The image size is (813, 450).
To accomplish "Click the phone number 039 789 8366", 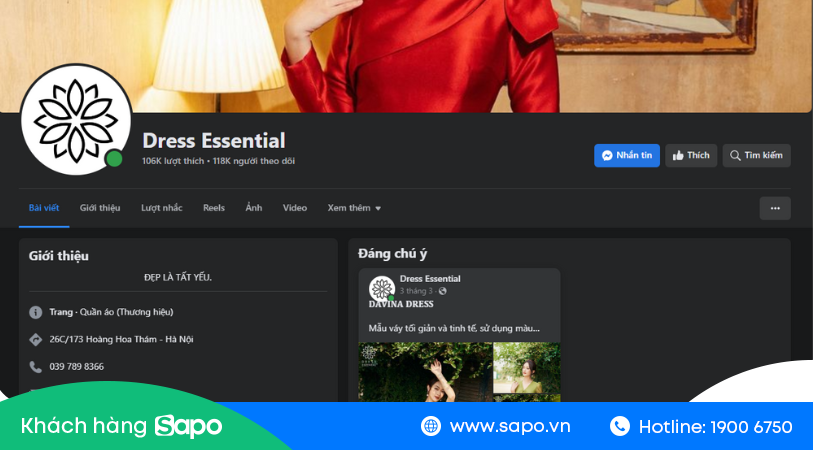I will click(x=77, y=367).
